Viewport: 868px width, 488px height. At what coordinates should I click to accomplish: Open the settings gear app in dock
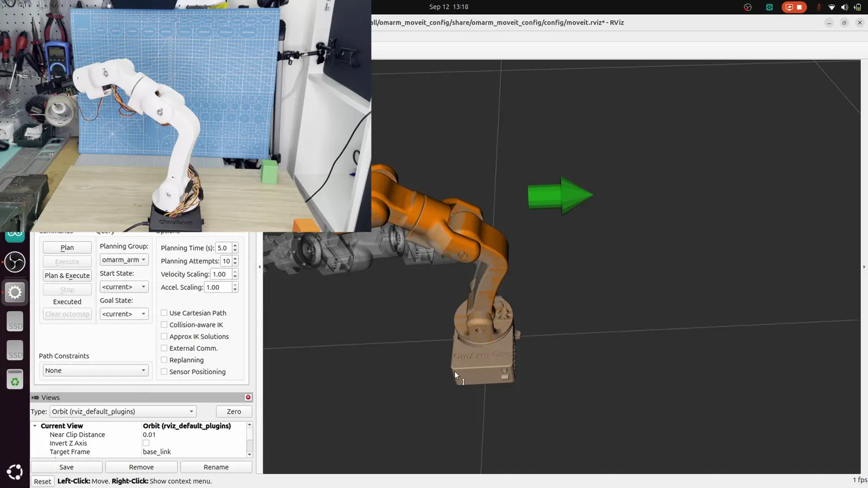pyautogui.click(x=15, y=292)
